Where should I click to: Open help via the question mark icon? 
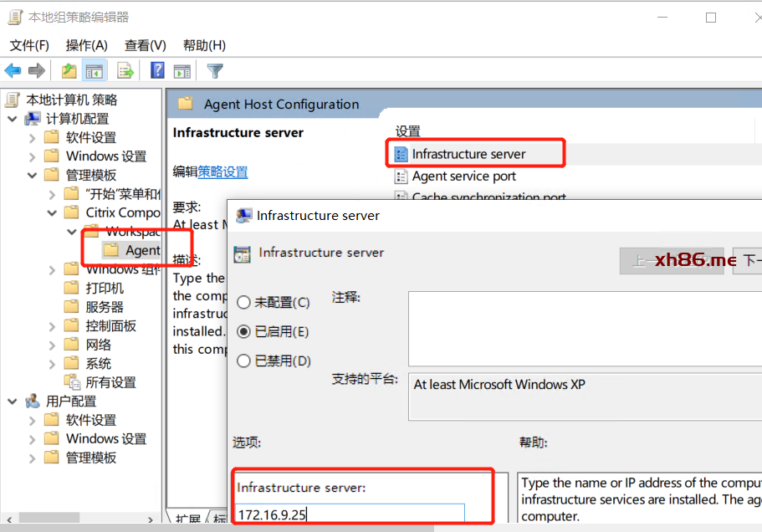157,71
